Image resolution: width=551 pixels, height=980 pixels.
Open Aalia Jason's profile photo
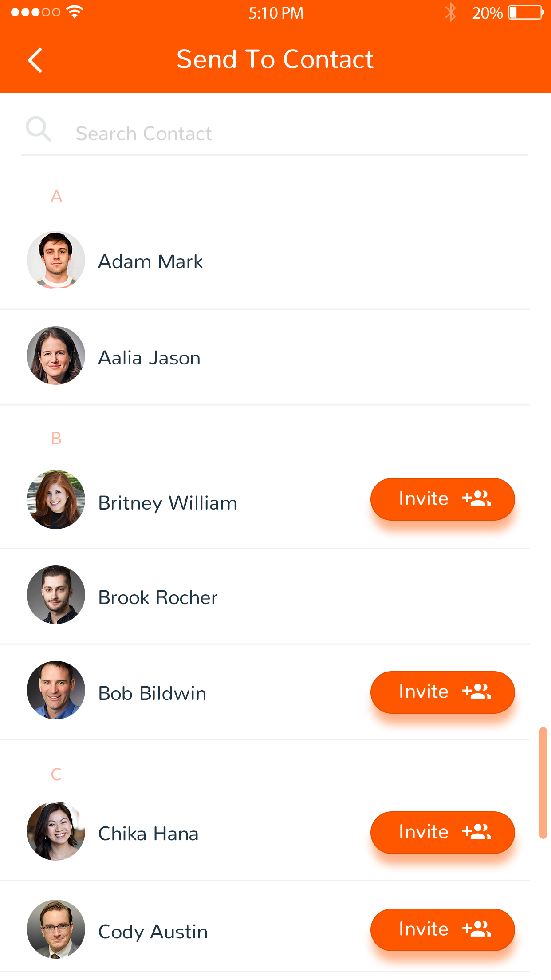click(56, 356)
